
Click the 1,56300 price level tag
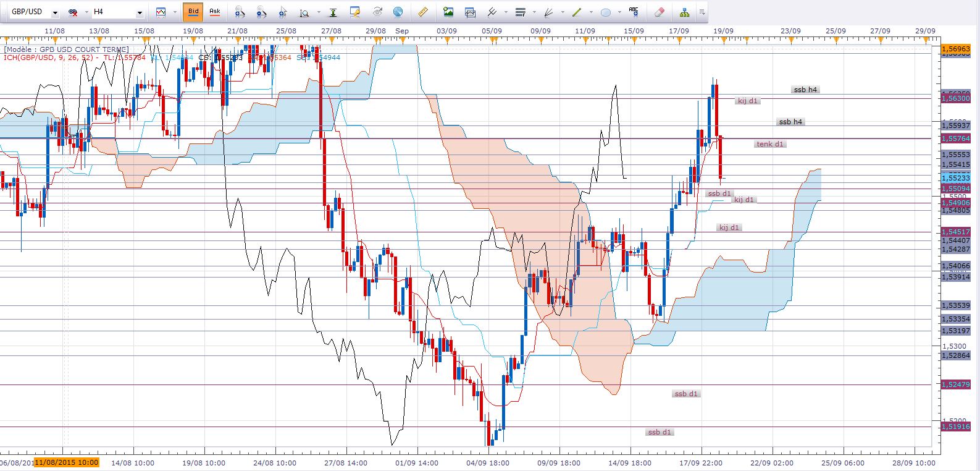pos(956,98)
